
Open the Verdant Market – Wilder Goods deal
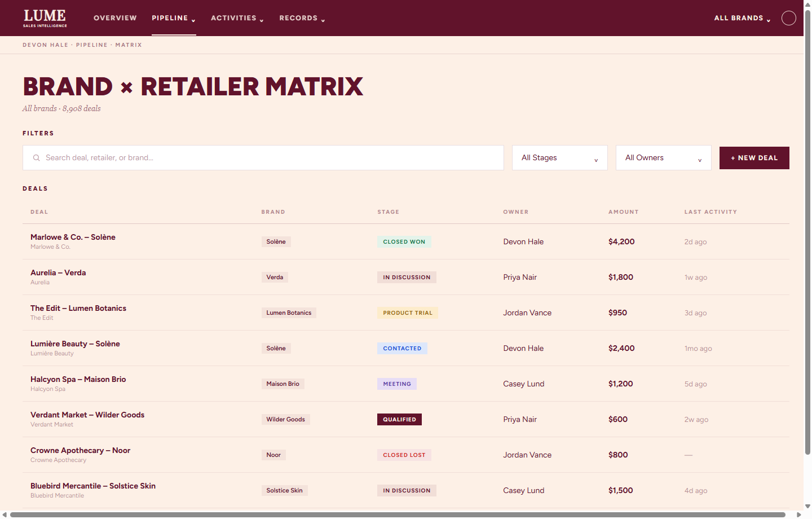[x=87, y=415]
